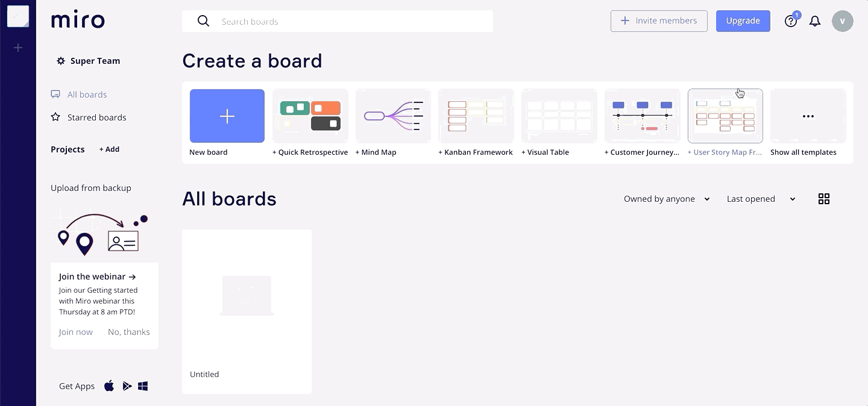Create a blank New board
Viewport: 868px width, 406px height.
pos(227,116)
